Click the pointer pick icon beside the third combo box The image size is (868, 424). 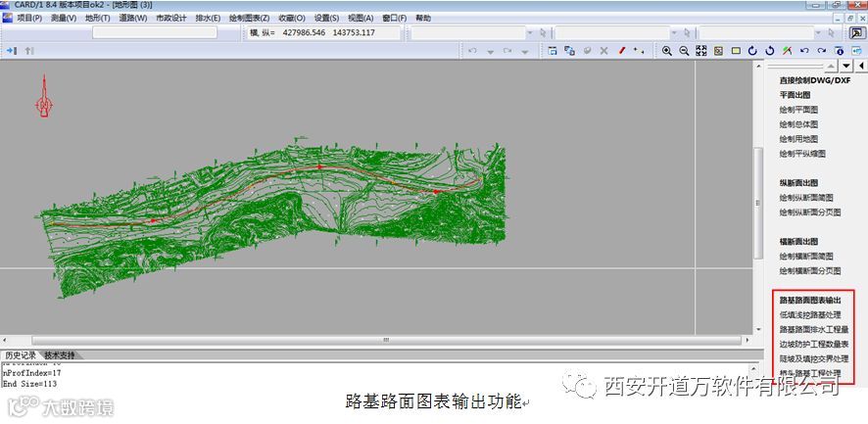click(831, 32)
